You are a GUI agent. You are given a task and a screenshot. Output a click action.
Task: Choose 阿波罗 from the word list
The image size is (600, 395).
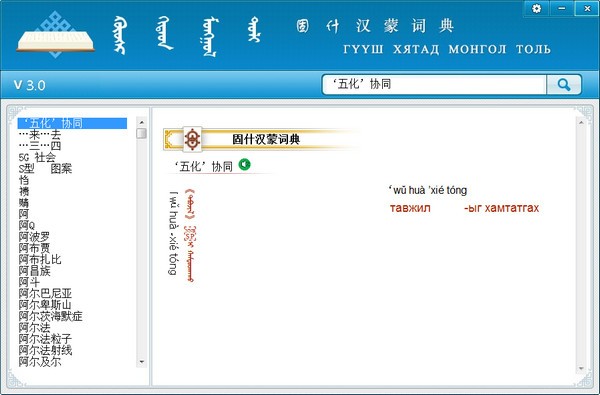coord(34,237)
